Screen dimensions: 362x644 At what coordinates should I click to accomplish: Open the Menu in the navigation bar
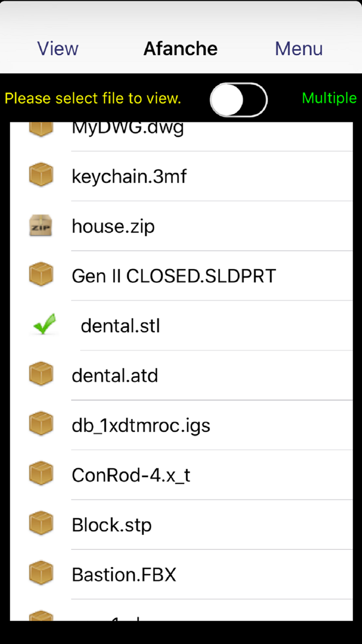click(298, 49)
